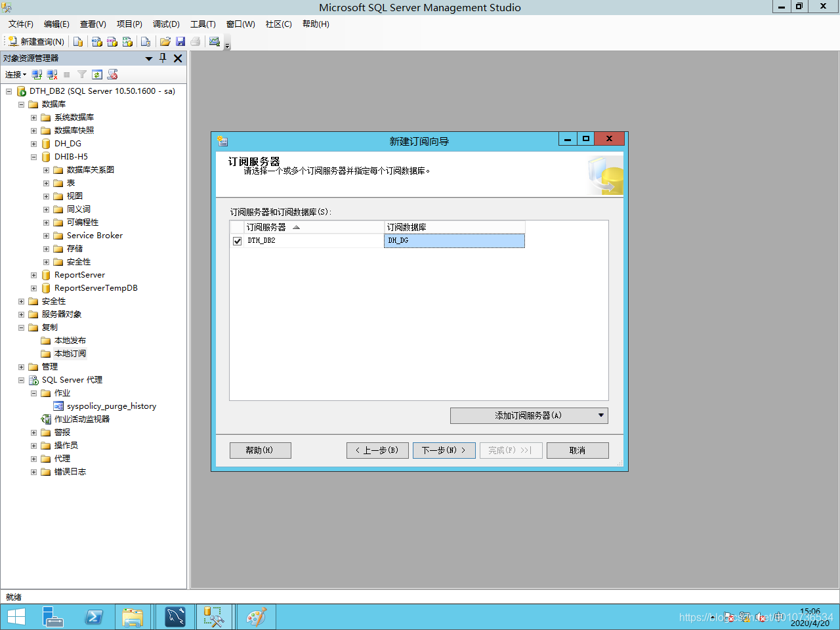
Task: Open Server Manager from the taskbar
Action: (53, 617)
